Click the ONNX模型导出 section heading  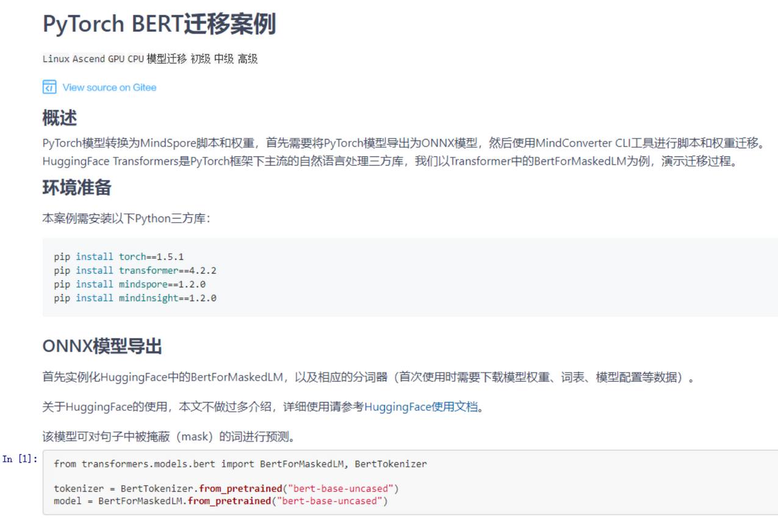tap(102, 347)
